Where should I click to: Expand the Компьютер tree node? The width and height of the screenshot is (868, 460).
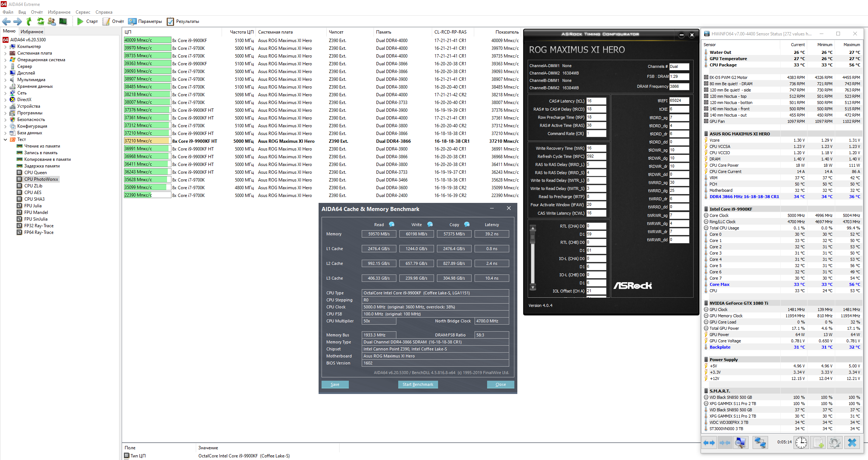point(5,46)
